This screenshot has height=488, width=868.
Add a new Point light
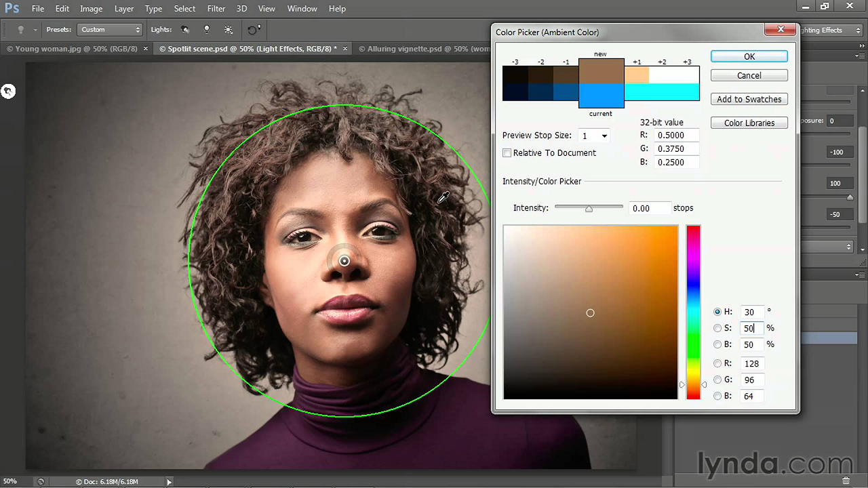[x=207, y=30]
